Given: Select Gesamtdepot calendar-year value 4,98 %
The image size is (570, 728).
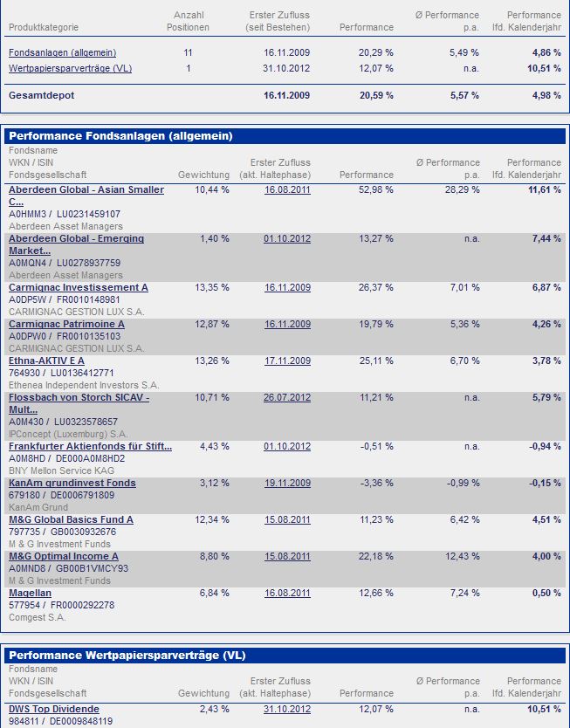Looking at the screenshot, I should (546, 95).
